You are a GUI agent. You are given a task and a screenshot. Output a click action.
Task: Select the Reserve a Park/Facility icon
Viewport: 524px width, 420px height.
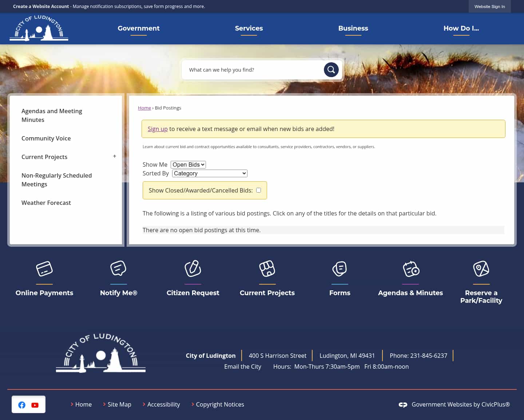[481, 269]
